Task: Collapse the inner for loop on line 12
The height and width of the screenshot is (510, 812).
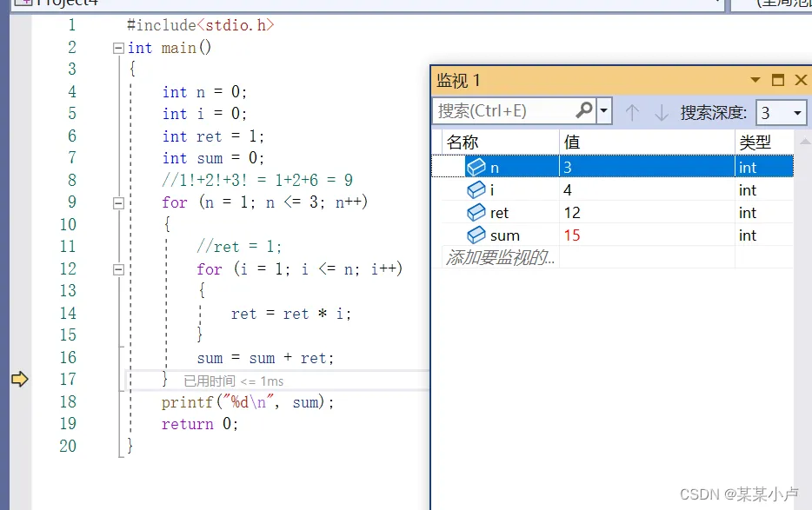Action: [x=118, y=269]
